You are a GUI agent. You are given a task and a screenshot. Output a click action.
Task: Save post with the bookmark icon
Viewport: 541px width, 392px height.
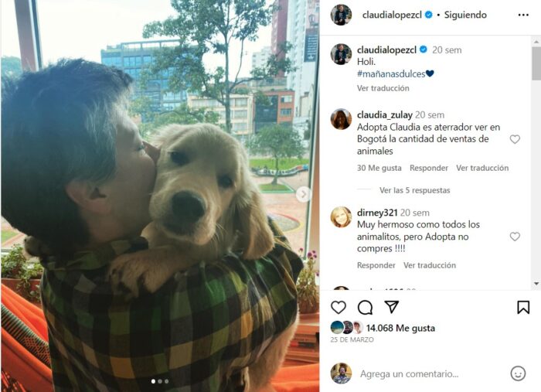(523, 307)
